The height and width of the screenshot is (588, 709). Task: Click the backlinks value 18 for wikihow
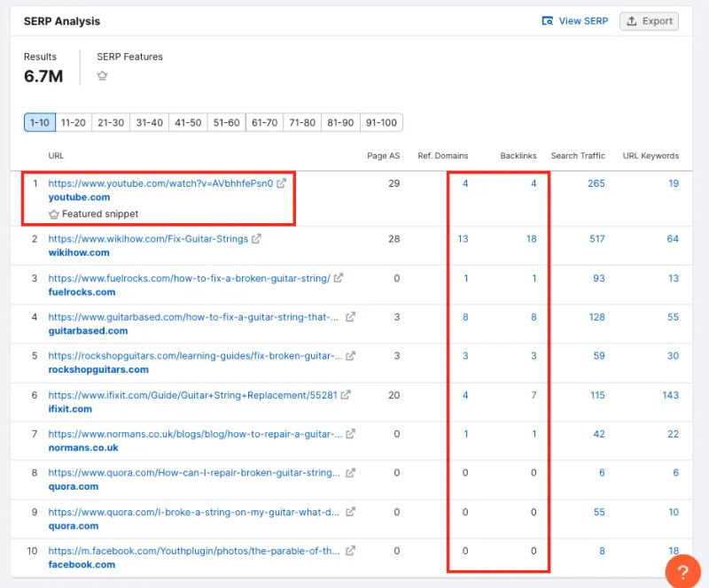tap(533, 238)
